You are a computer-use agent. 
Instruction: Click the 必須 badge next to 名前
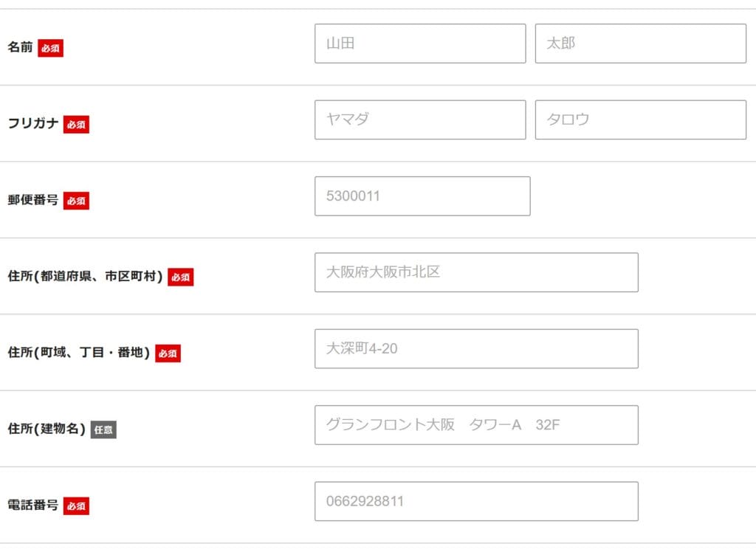51,48
